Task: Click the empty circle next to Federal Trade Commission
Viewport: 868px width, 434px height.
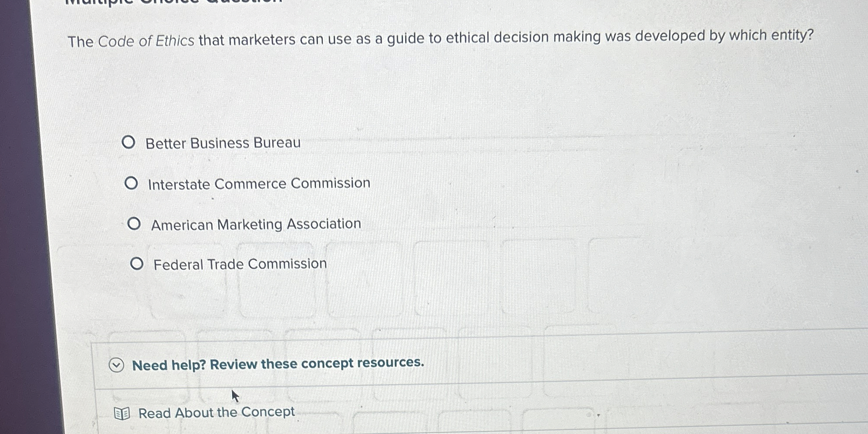Action: click(x=137, y=263)
